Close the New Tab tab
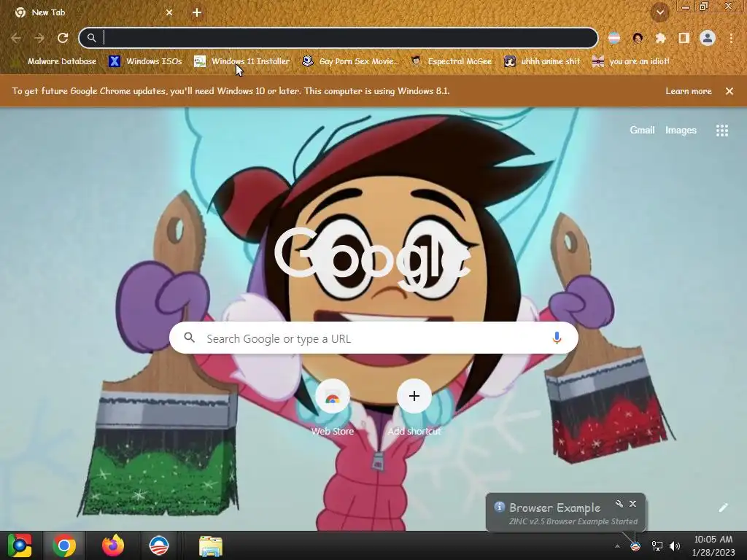Screen dimensions: 747x560 pyautogui.click(x=169, y=12)
